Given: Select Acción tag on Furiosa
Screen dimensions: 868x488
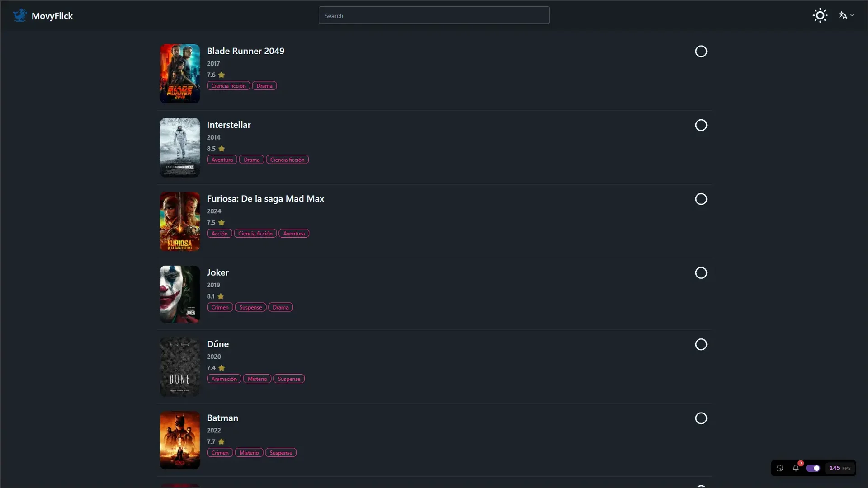Looking at the screenshot, I should pyautogui.click(x=219, y=234).
